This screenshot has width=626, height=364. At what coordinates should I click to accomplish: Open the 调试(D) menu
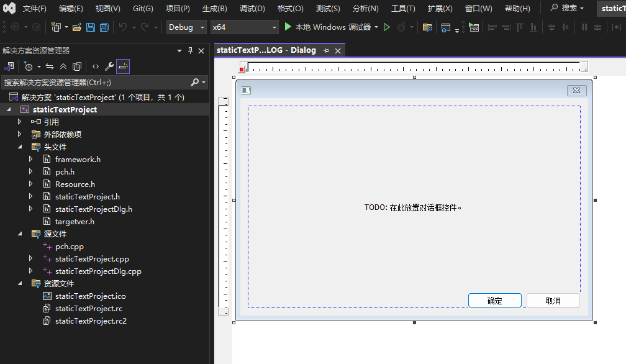[x=252, y=9]
